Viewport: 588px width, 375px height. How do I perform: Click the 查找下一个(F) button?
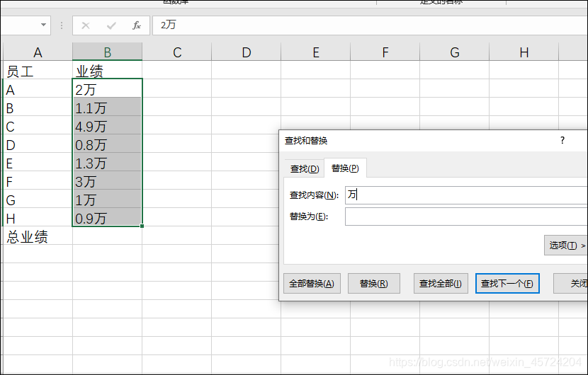[507, 284]
